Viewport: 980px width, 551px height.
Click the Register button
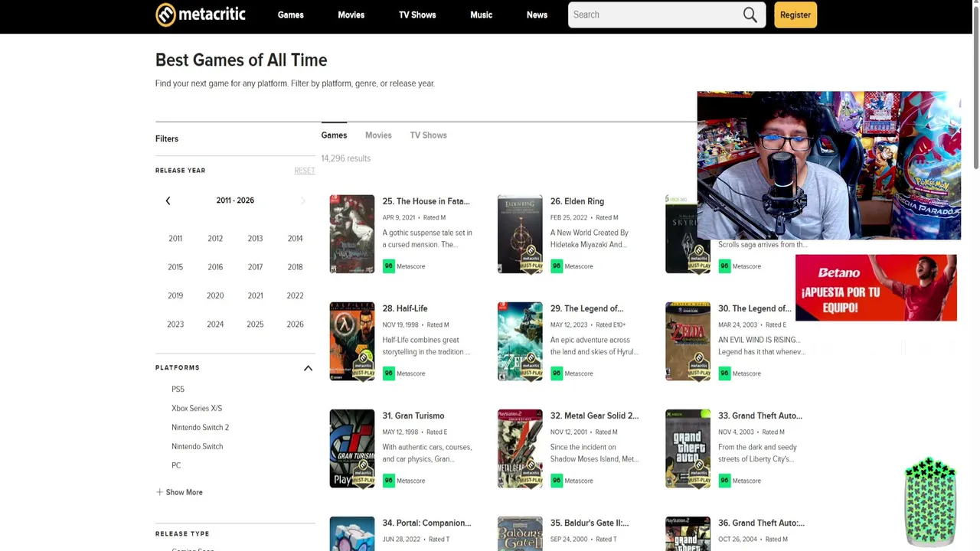(x=795, y=15)
